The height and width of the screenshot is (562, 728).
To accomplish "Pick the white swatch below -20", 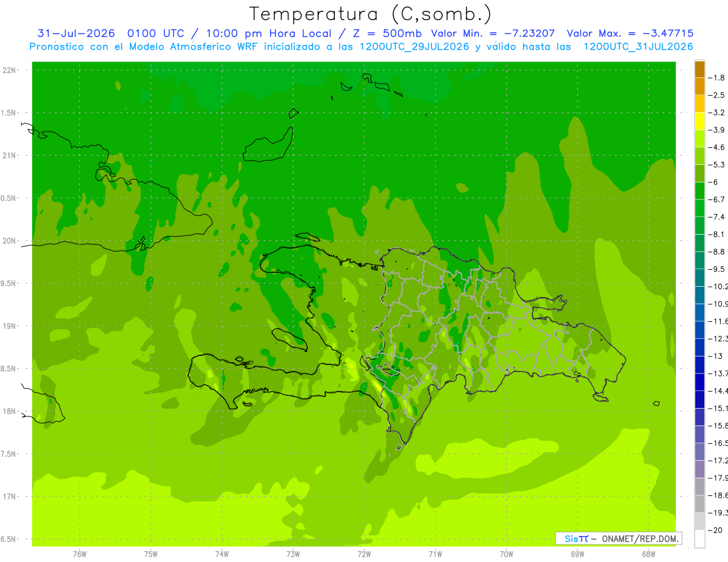I will click(699, 539).
